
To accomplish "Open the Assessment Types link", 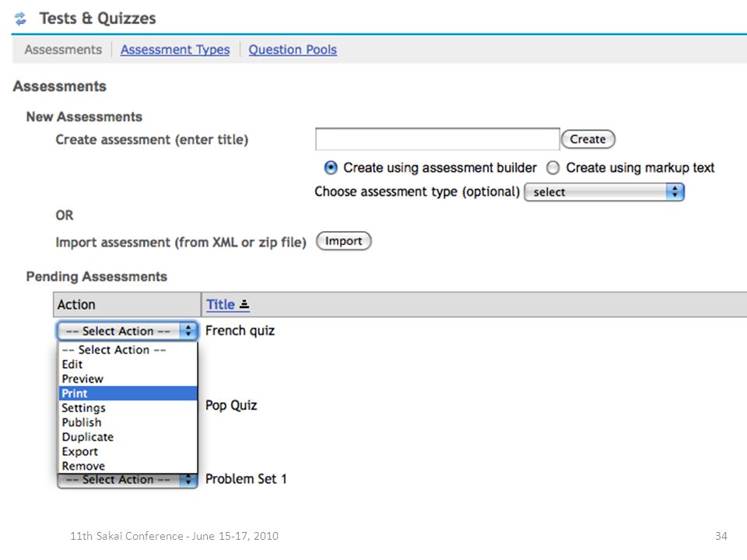I will (x=175, y=50).
